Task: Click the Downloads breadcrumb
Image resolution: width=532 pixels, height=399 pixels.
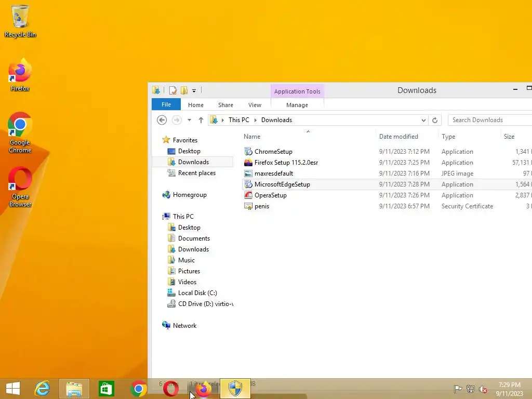Action: coord(276,120)
